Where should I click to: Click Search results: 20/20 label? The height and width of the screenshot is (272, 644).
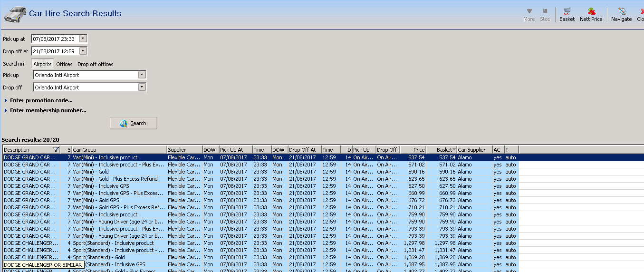pyautogui.click(x=30, y=140)
